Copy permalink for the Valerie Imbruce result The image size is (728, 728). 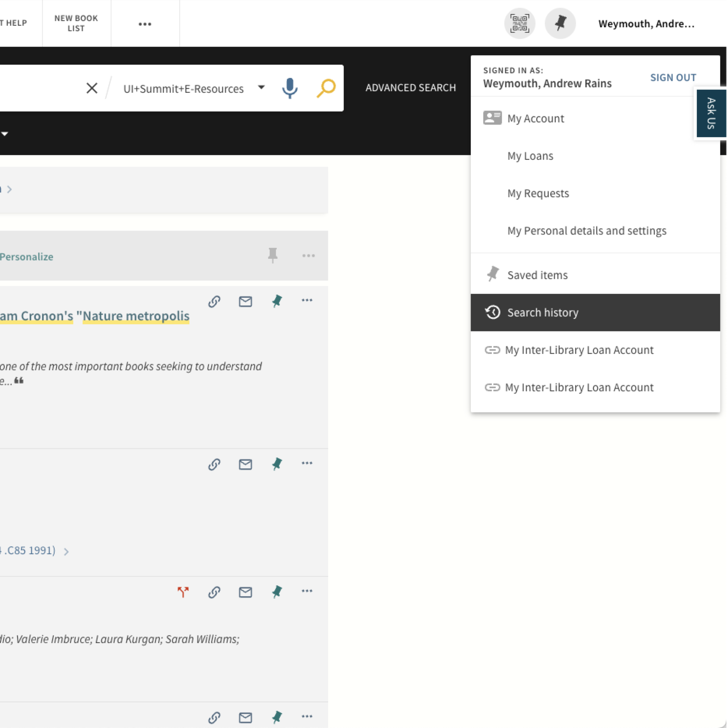pyautogui.click(x=214, y=592)
